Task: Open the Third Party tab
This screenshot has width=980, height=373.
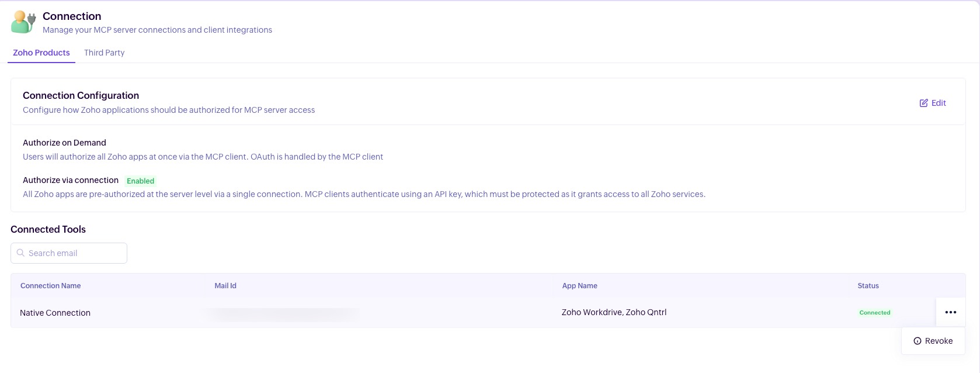Action: (104, 53)
